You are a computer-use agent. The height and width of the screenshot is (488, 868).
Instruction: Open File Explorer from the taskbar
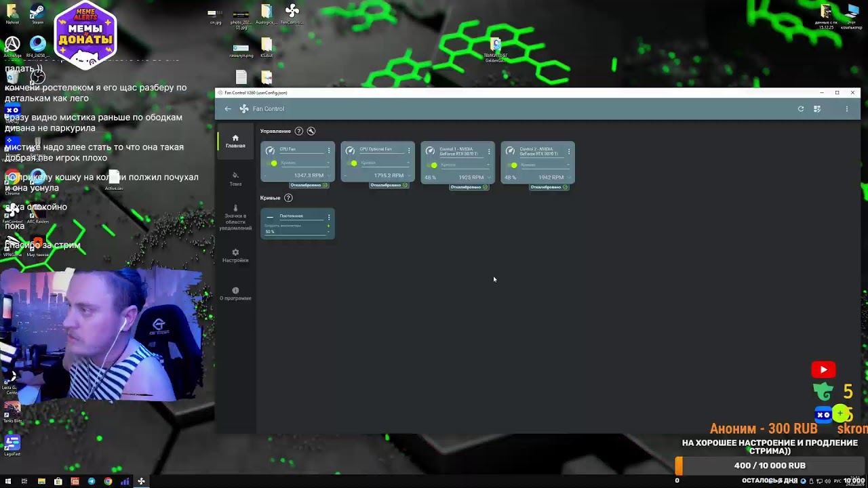[x=41, y=481]
